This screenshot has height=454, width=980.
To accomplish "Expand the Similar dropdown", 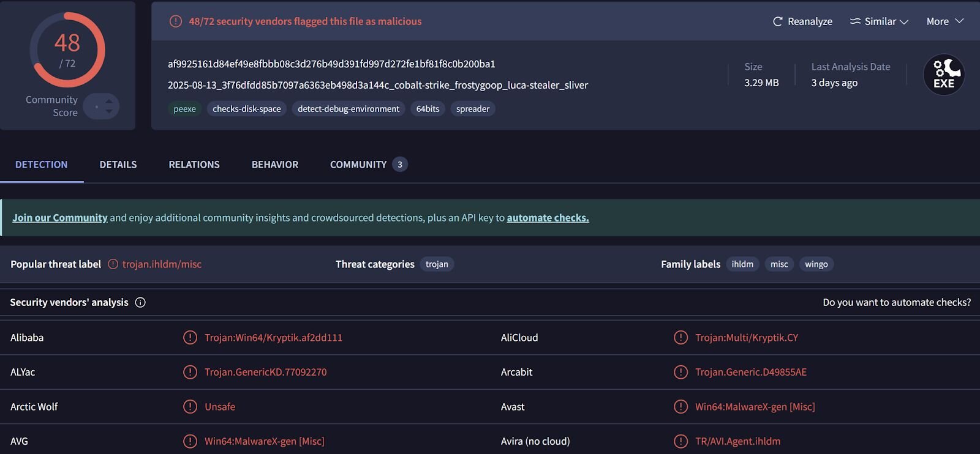I will (x=879, y=21).
